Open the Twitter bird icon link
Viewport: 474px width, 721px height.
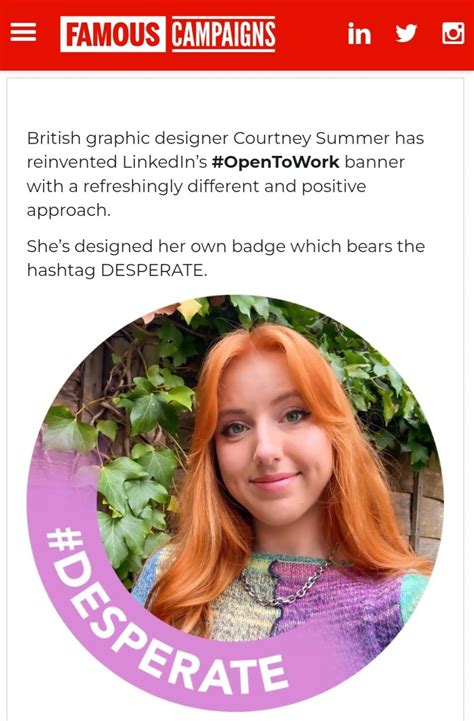pyautogui.click(x=406, y=33)
